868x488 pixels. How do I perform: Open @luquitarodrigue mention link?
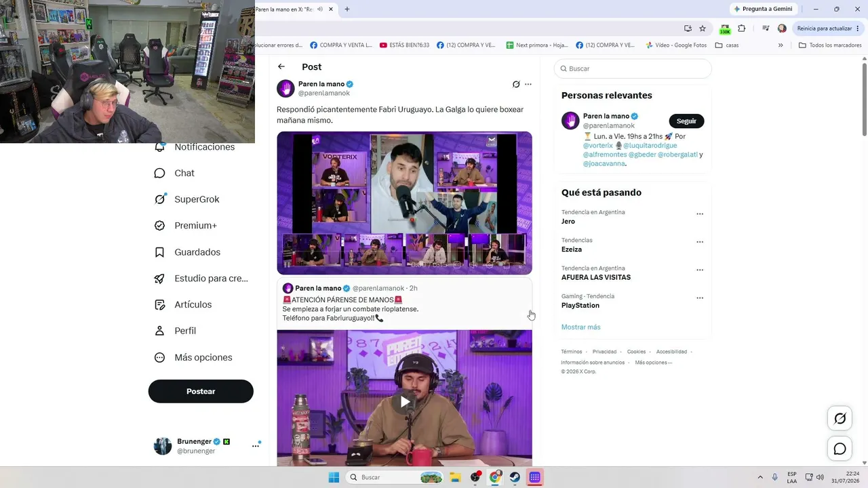coord(650,145)
